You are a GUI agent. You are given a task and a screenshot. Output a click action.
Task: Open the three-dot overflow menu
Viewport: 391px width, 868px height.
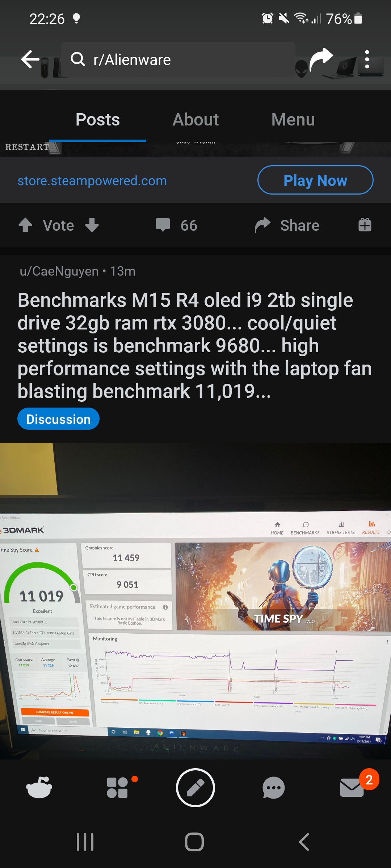point(367,60)
